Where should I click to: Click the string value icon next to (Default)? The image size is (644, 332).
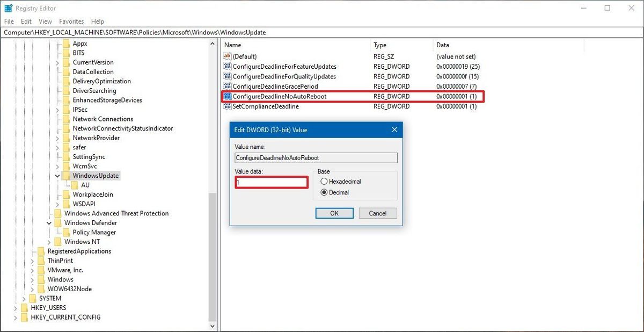228,56
